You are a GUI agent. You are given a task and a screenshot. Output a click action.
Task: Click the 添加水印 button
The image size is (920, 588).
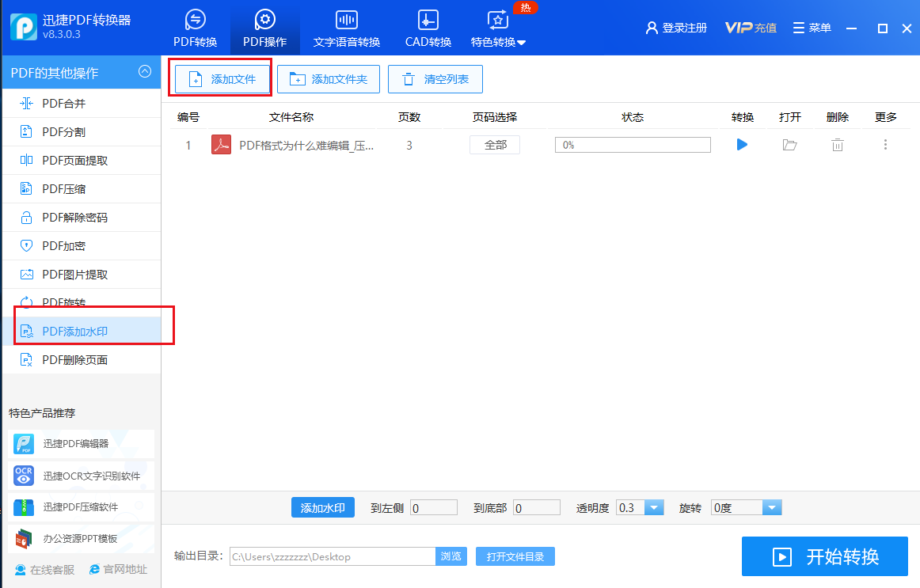[x=323, y=508]
